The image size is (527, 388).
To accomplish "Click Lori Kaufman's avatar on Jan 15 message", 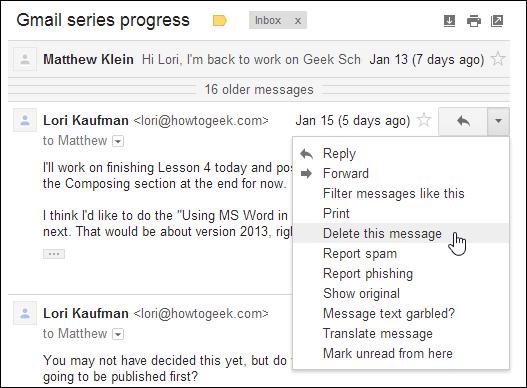I will tap(25, 120).
